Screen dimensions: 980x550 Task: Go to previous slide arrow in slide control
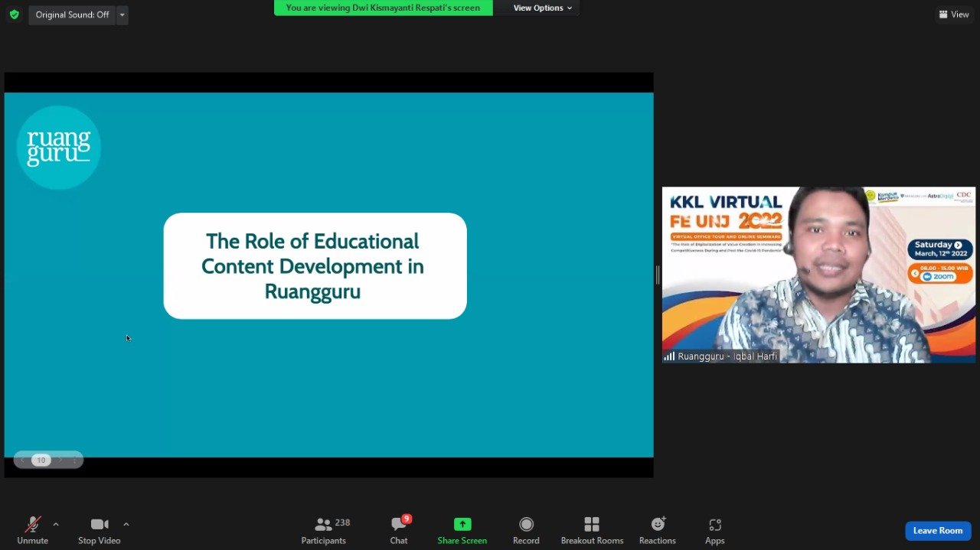point(23,460)
